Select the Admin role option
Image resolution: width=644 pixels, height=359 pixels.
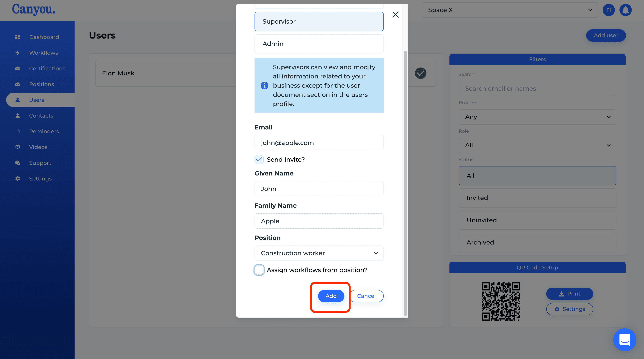pyautogui.click(x=319, y=43)
